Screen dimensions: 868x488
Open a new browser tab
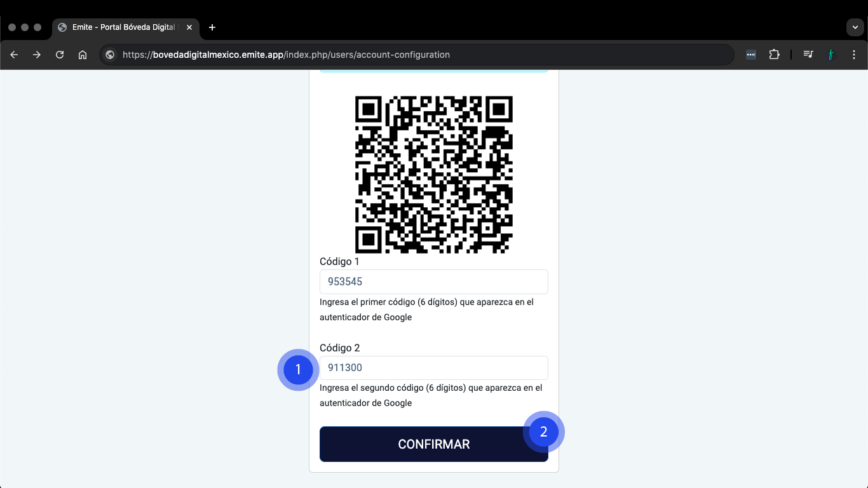pyautogui.click(x=212, y=27)
